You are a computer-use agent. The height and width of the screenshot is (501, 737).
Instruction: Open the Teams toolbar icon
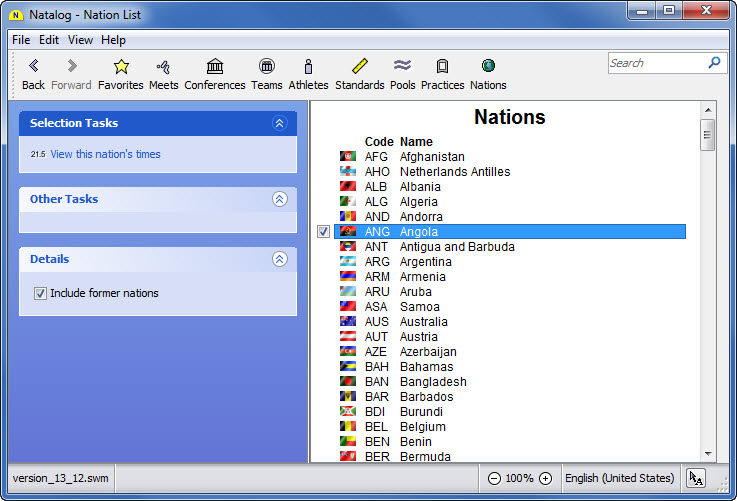coord(267,67)
